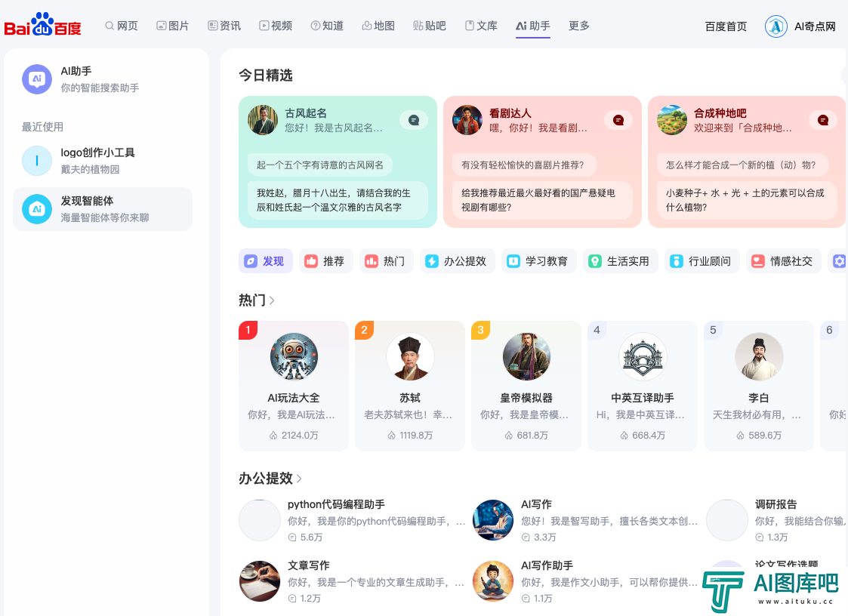Click the AI助手 sidebar icon
The image size is (848, 616).
[37, 79]
